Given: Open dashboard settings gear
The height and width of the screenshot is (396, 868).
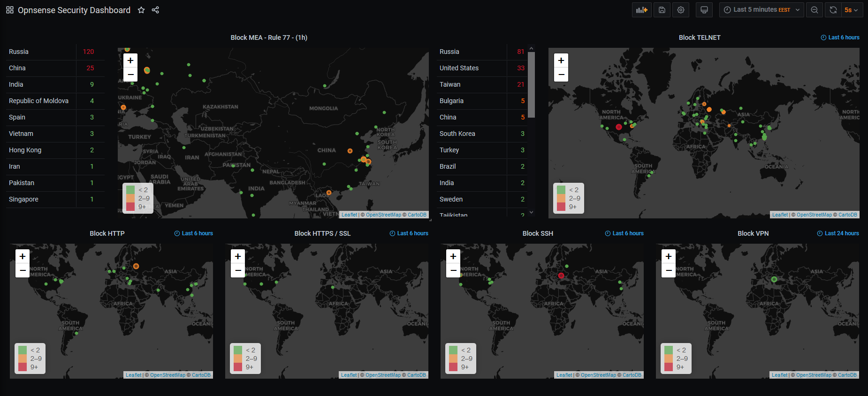Looking at the screenshot, I should click(681, 10).
